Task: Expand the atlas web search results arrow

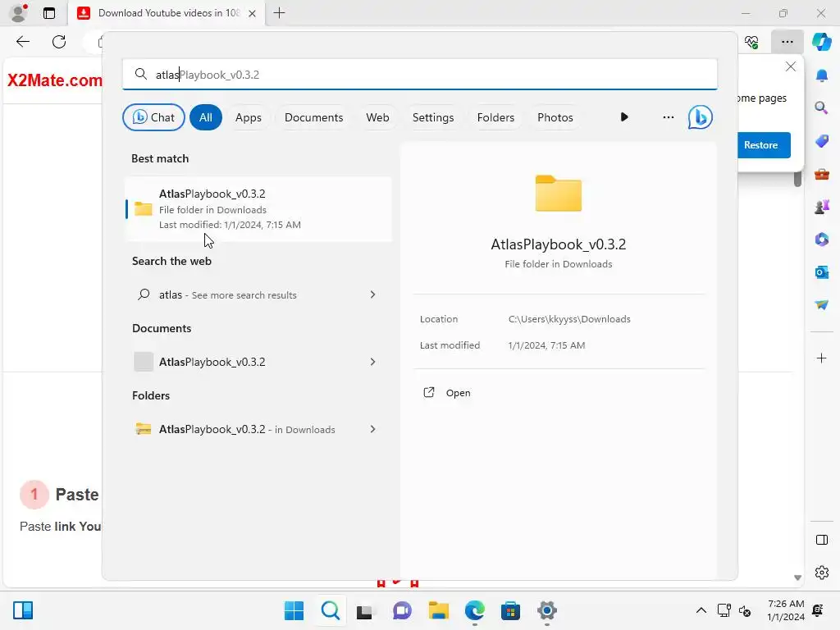Action: point(373,294)
